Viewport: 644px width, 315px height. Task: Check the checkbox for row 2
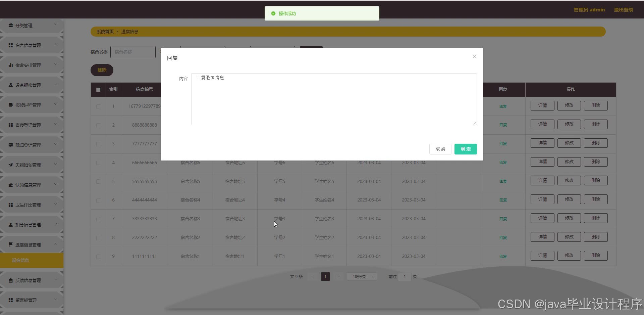click(98, 125)
